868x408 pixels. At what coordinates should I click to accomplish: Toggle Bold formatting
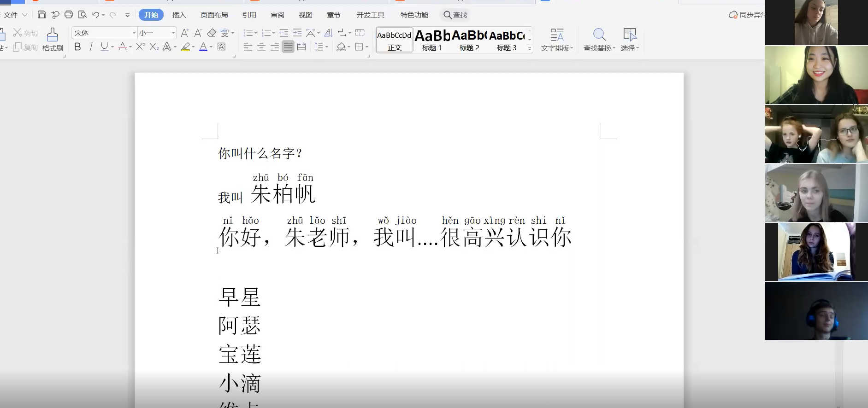(x=77, y=47)
